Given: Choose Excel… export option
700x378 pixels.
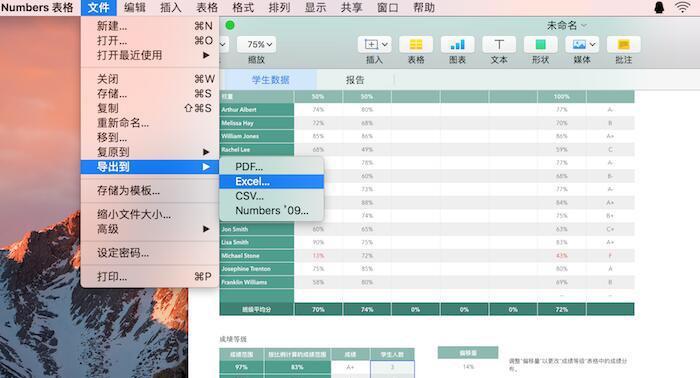Looking at the screenshot, I should tap(271, 182).
